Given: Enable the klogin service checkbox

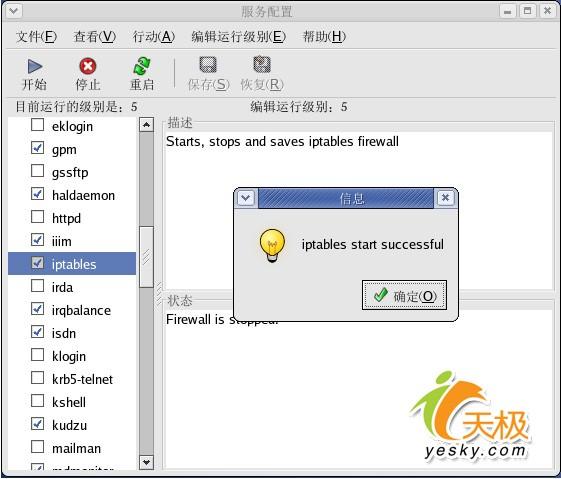Looking at the screenshot, I should point(38,355).
